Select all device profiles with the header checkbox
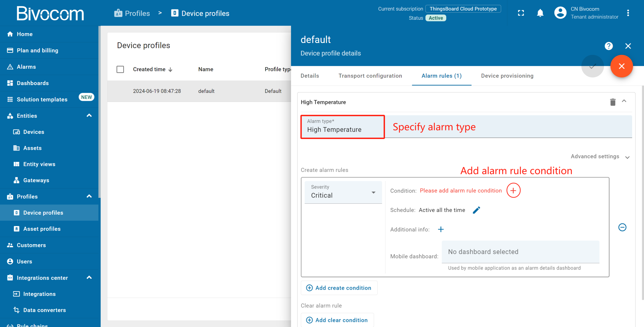This screenshot has height=327, width=644. pyautogui.click(x=120, y=69)
